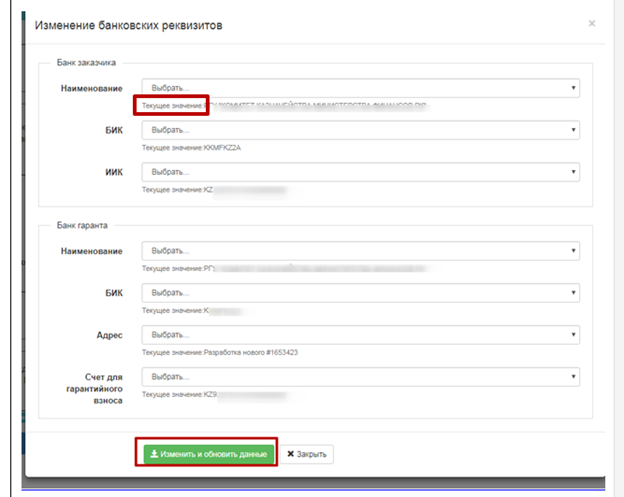Open the Адрес dropdown

[x=360, y=335]
